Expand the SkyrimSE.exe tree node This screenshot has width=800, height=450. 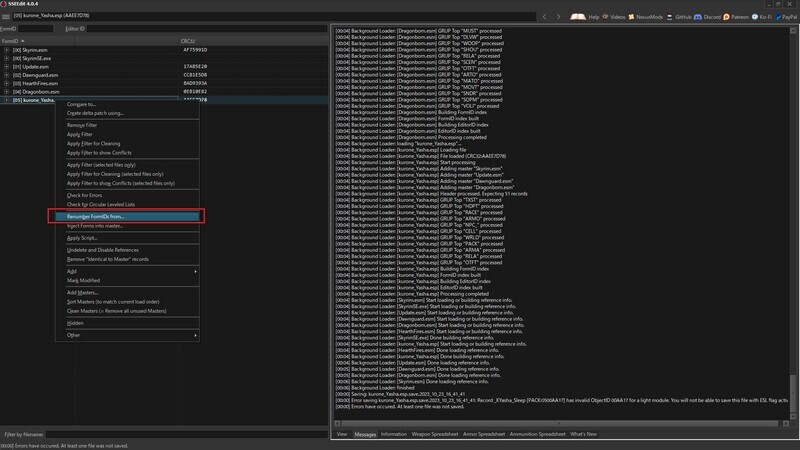coord(6,58)
